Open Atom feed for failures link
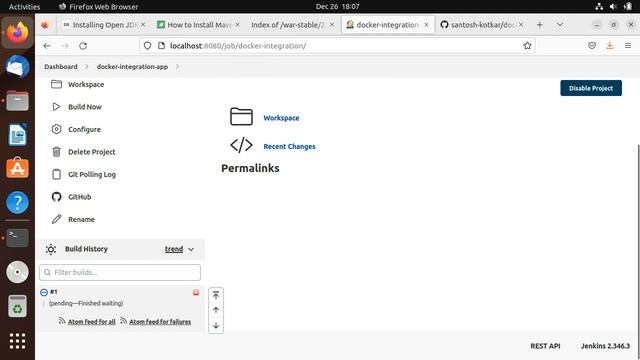 (160, 322)
